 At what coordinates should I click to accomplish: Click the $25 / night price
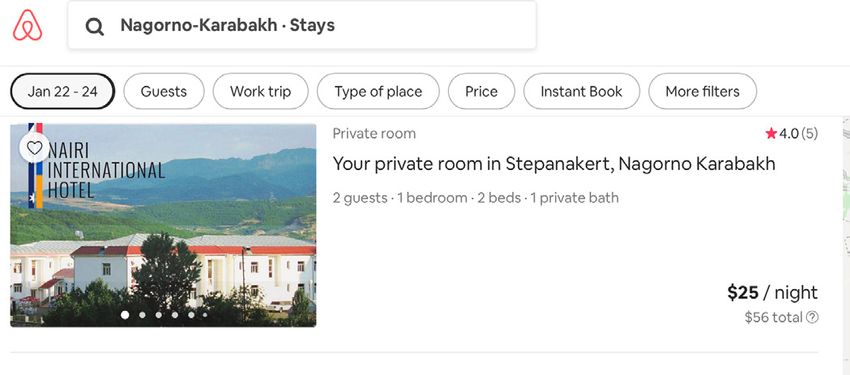click(x=772, y=293)
